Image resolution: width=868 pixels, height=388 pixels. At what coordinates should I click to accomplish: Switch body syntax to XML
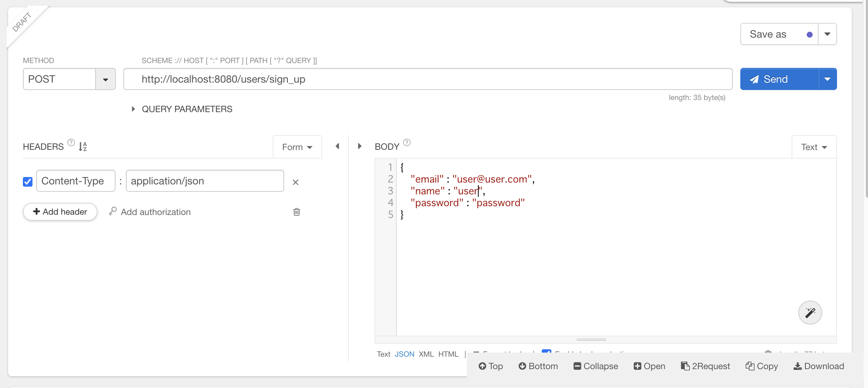click(x=426, y=354)
